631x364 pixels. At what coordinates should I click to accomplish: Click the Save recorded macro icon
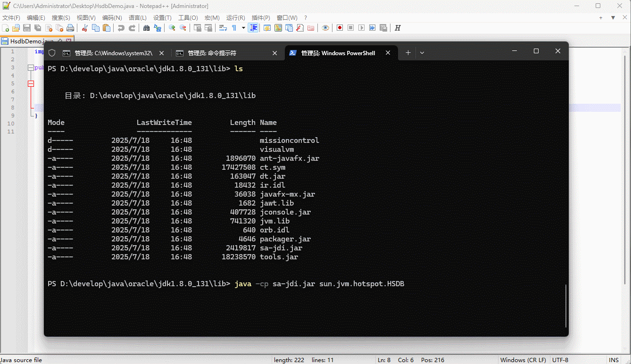tap(383, 28)
